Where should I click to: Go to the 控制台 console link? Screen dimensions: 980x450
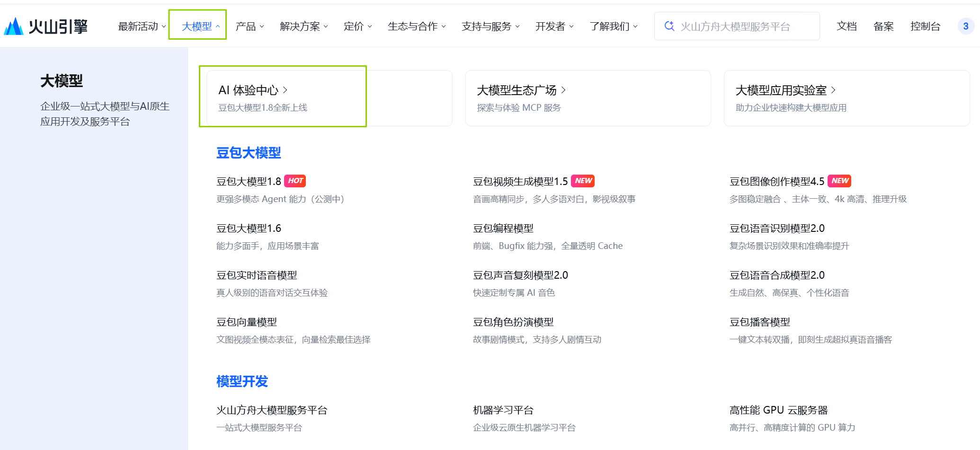click(x=925, y=26)
